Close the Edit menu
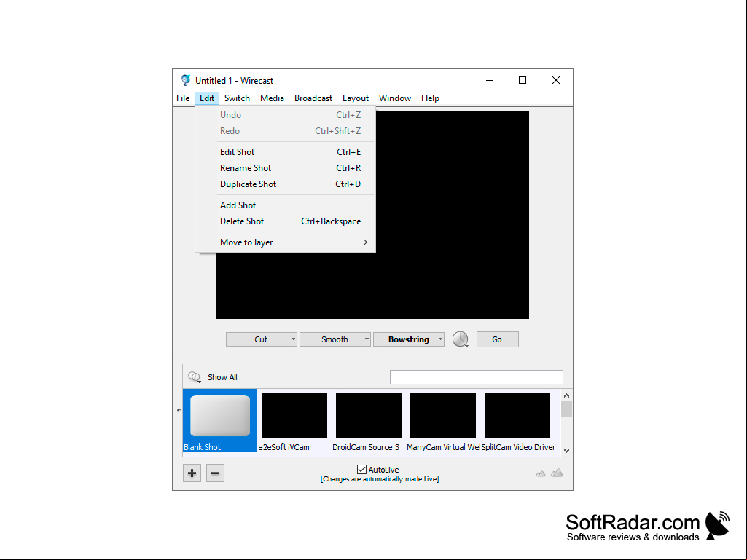The height and width of the screenshot is (560, 747). [207, 98]
